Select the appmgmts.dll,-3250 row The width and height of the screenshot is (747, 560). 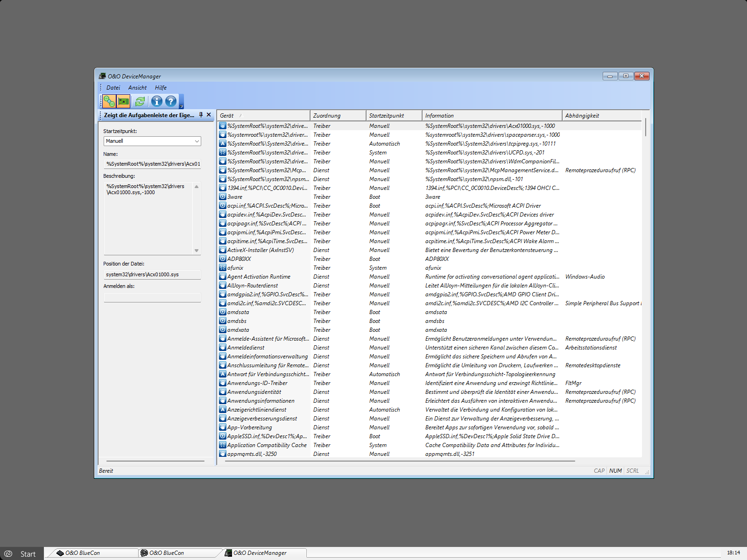tap(430, 454)
